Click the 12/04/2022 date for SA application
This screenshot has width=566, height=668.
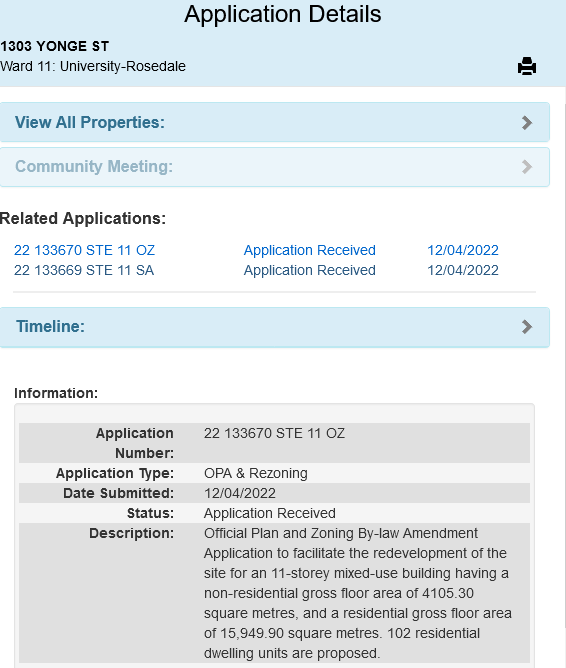(x=463, y=270)
